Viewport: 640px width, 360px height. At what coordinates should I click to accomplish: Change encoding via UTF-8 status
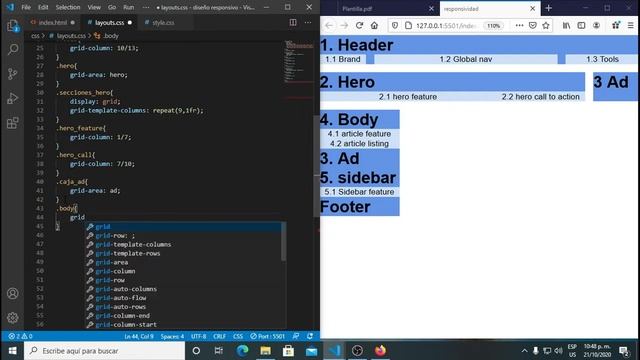[198, 336]
